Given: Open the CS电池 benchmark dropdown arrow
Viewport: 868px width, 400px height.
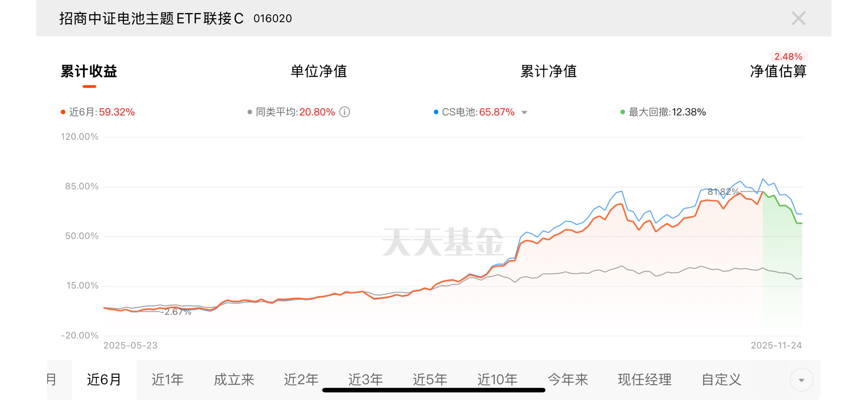Looking at the screenshot, I should [524, 112].
